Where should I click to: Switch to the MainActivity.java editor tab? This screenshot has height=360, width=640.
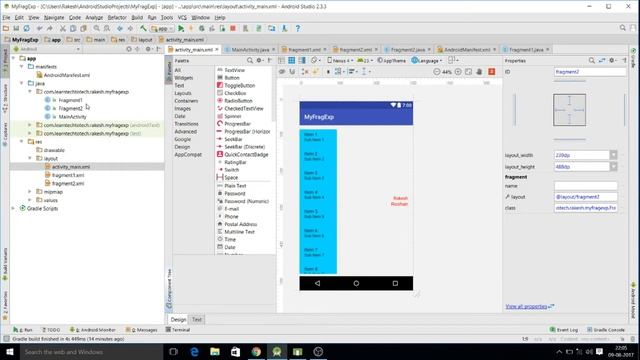(x=250, y=49)
